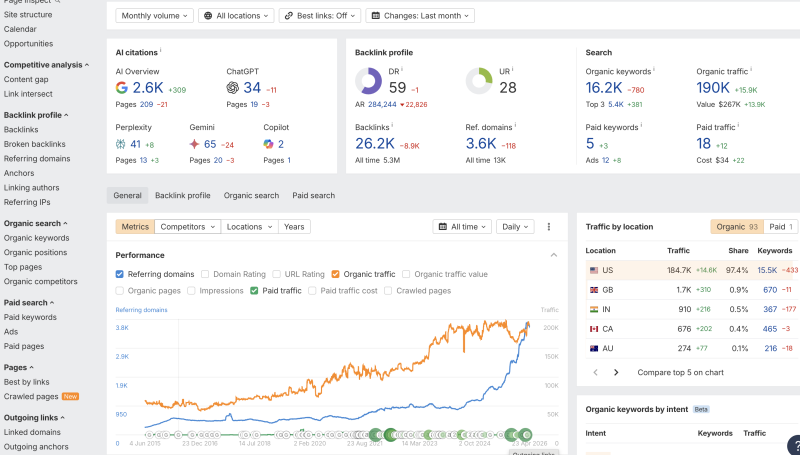Click the Perplexity logo icon

pos(121,144)
